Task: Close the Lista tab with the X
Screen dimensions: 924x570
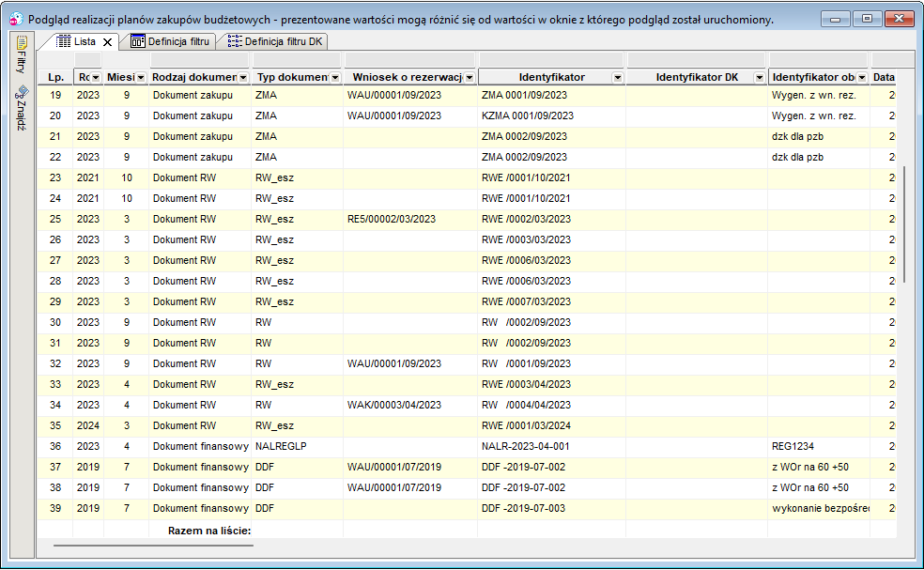Action: click(107, 42)
